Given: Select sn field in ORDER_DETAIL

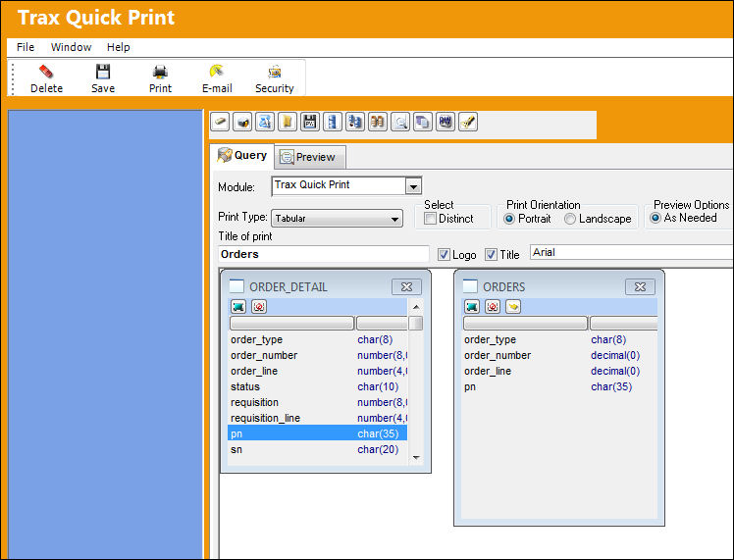Looking at the screenshot, I should (317, 449).
